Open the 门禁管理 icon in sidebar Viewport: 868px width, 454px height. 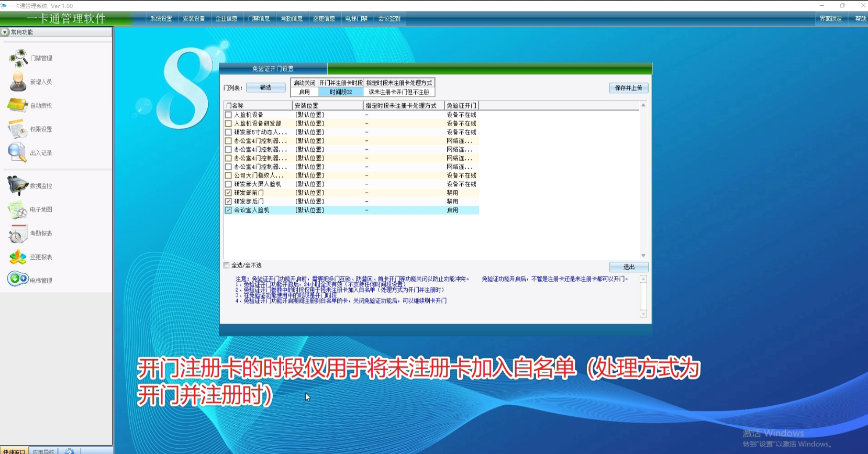(x=18, y=58)
